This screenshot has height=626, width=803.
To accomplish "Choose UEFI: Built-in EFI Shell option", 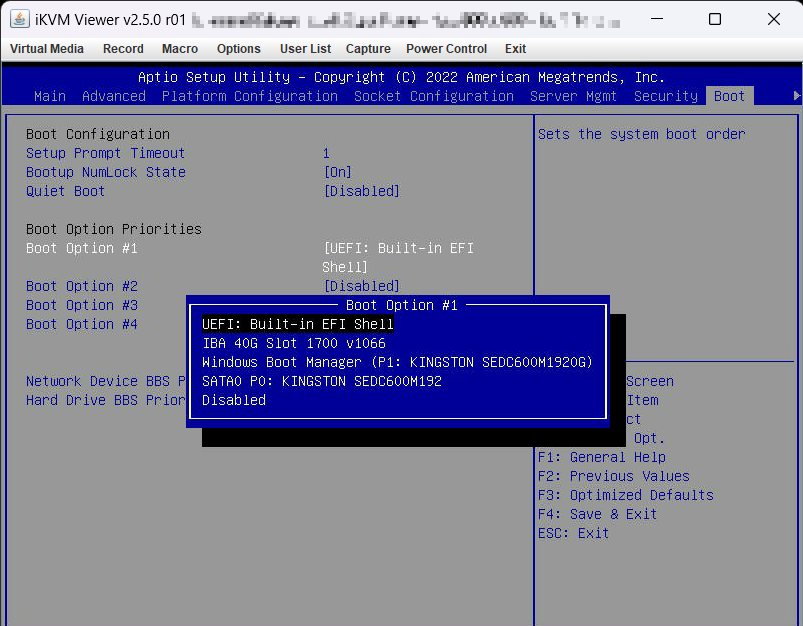I will pos(298,324).
